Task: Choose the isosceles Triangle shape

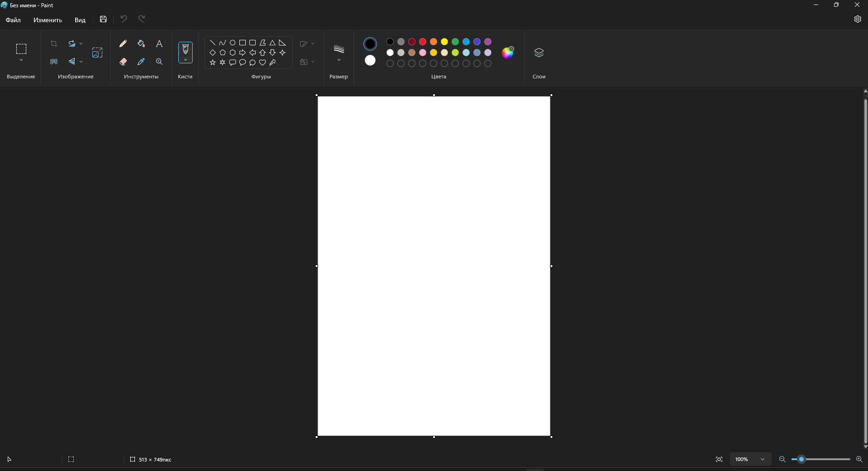Action: click(x=272, y=43)
